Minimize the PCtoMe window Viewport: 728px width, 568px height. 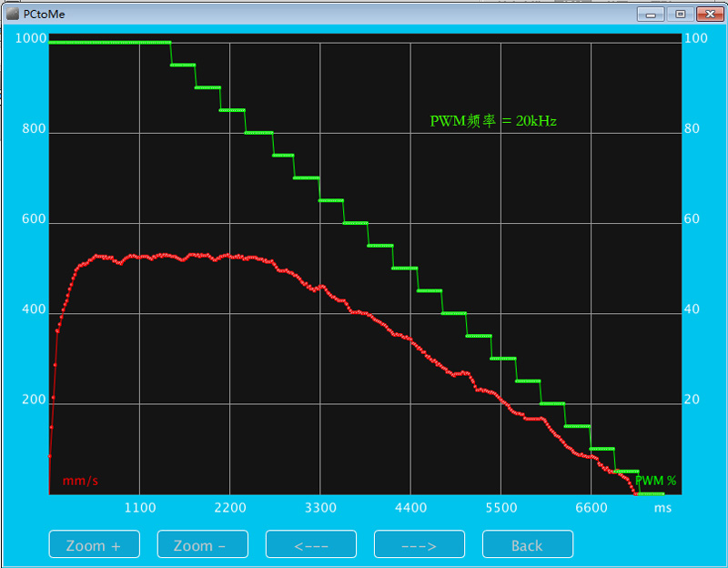[651, 15]
